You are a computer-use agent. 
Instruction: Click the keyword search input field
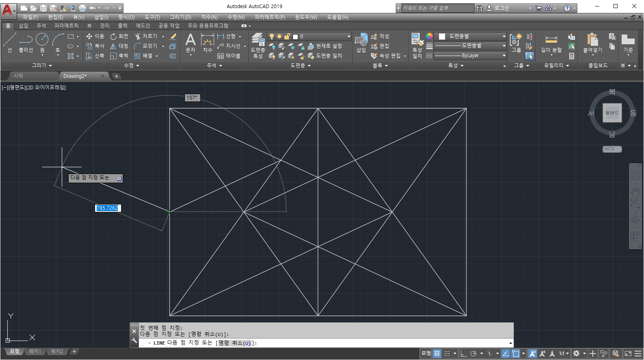(438, 8)
